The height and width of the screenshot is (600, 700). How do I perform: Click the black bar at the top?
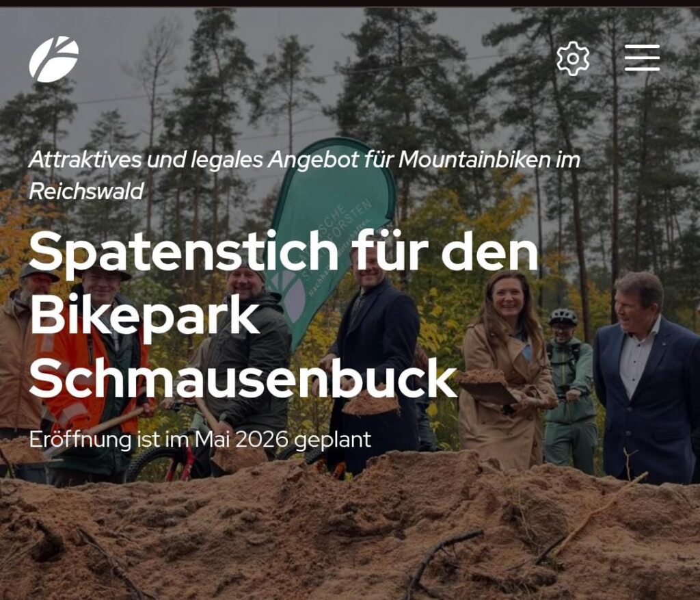coord(350,3)
